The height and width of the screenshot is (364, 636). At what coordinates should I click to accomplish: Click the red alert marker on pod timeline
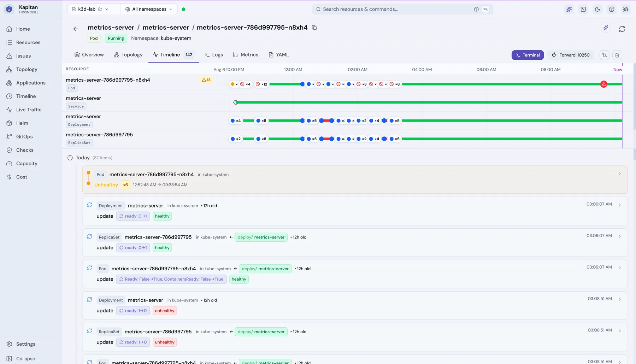(604, 84)
